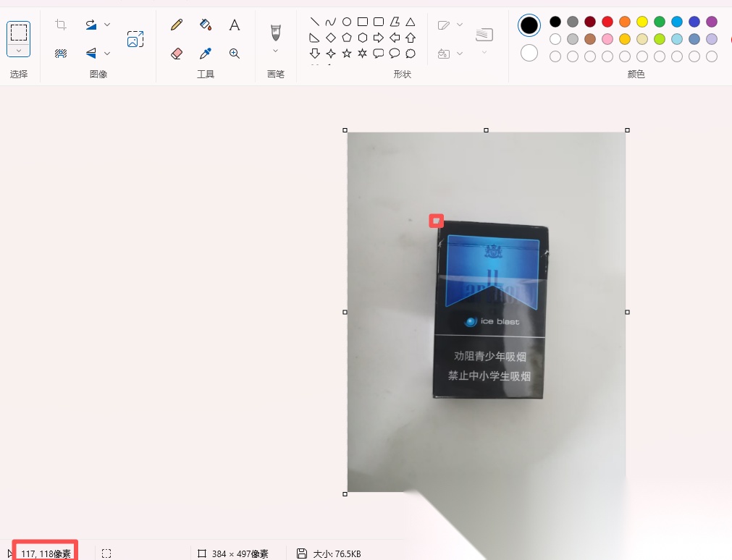The height and width of the screenshot is (560, 732).
Task: Select the Color picker eyedropper
Action: point(206,54)
